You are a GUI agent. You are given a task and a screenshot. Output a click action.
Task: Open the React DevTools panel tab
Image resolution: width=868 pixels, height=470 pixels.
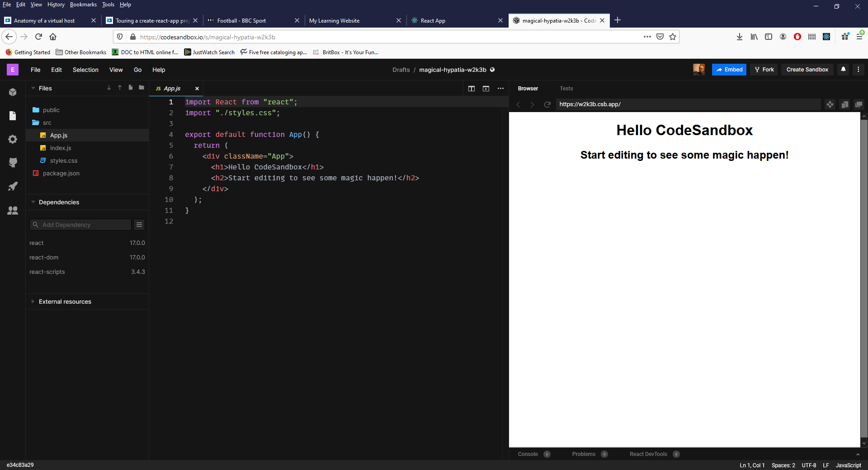coord(655,454)
